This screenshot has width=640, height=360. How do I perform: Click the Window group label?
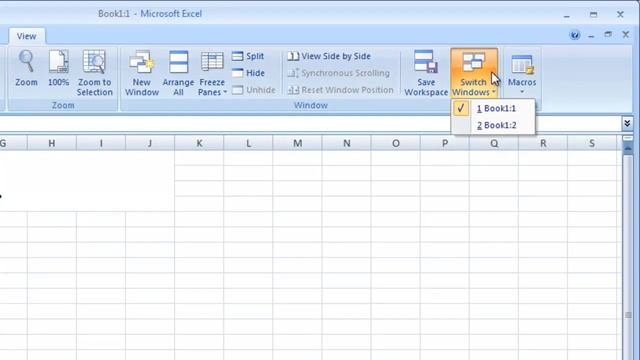pos(311,105)
